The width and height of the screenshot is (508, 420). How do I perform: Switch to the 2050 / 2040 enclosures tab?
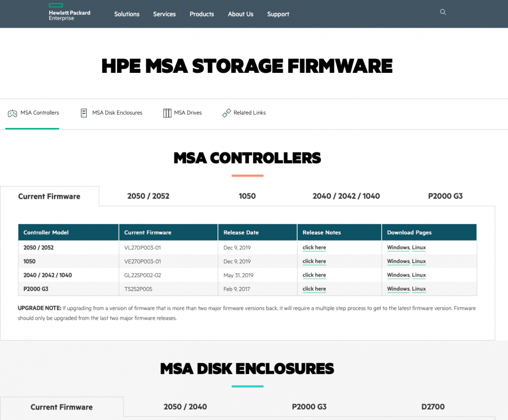coord(185,407)
